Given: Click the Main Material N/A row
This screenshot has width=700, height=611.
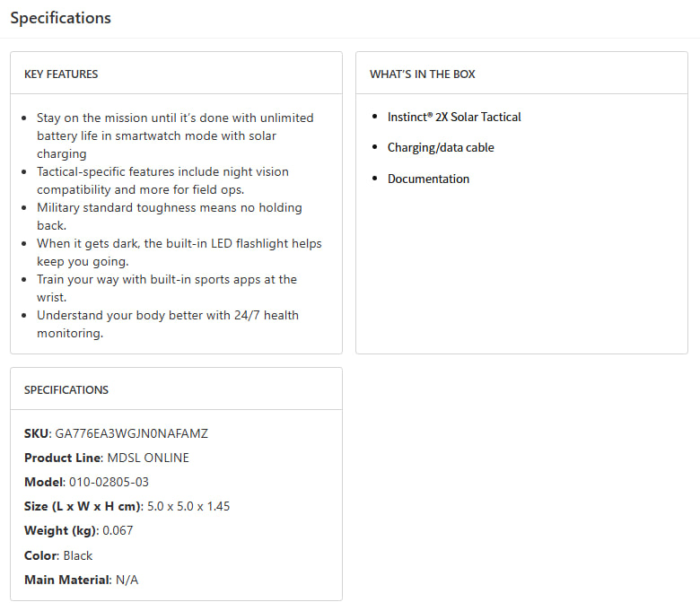Looking at the screenshot, I should 82,580.
